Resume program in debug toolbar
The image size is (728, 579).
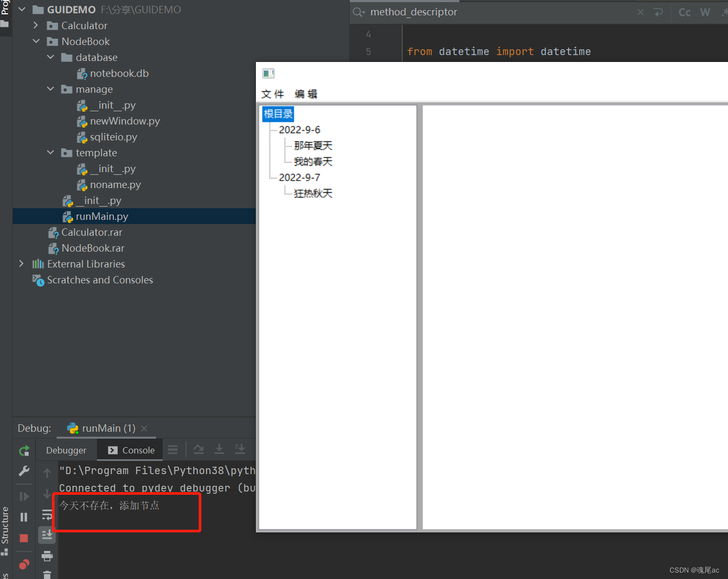pyautogui.click(x=24, y=496)
